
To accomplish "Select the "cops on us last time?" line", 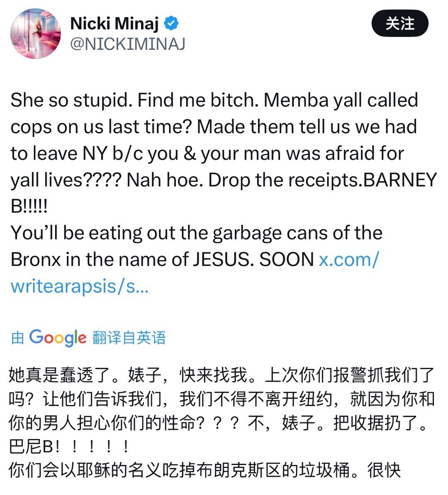I will pos(214,127).
